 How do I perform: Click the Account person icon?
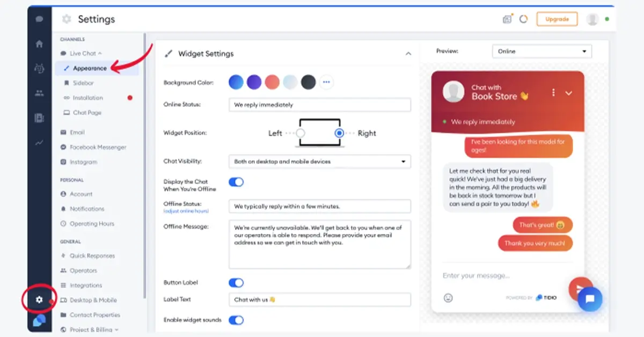[64, 194]
